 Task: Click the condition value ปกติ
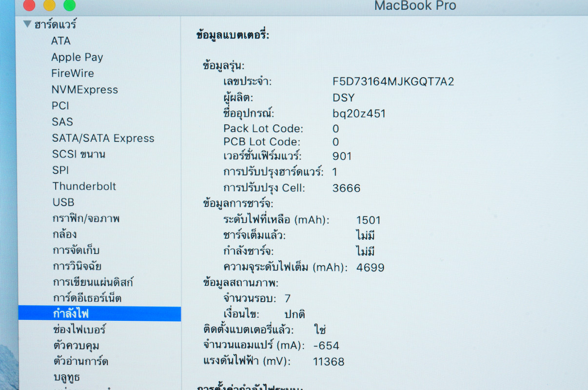[x=295, y=314]
